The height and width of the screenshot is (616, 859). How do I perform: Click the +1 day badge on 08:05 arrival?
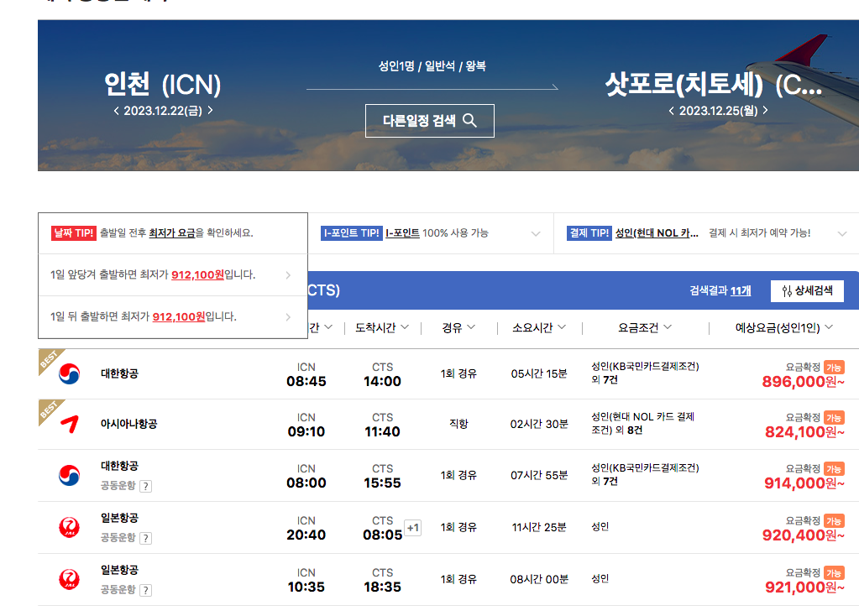(x=412, y=528)
